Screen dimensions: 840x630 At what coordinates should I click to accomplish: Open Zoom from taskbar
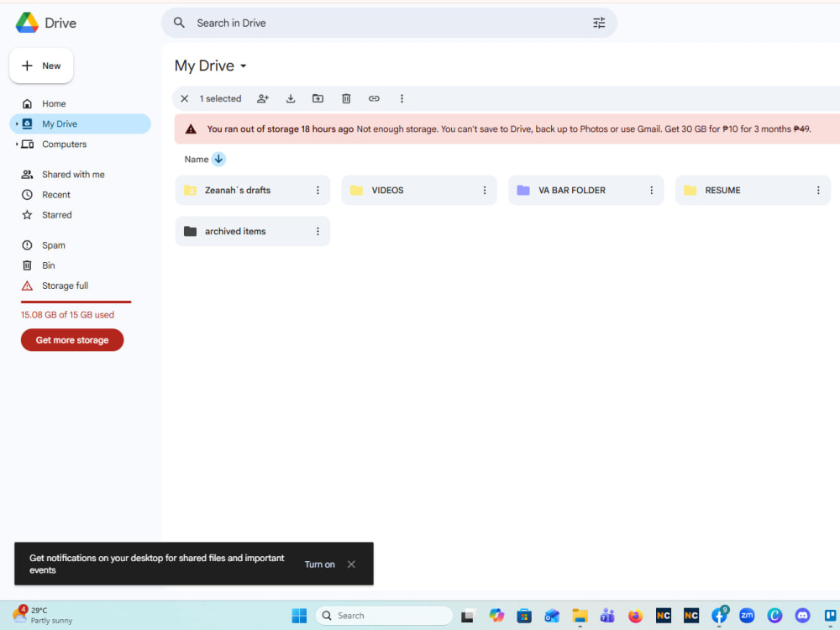coord(747,616)
